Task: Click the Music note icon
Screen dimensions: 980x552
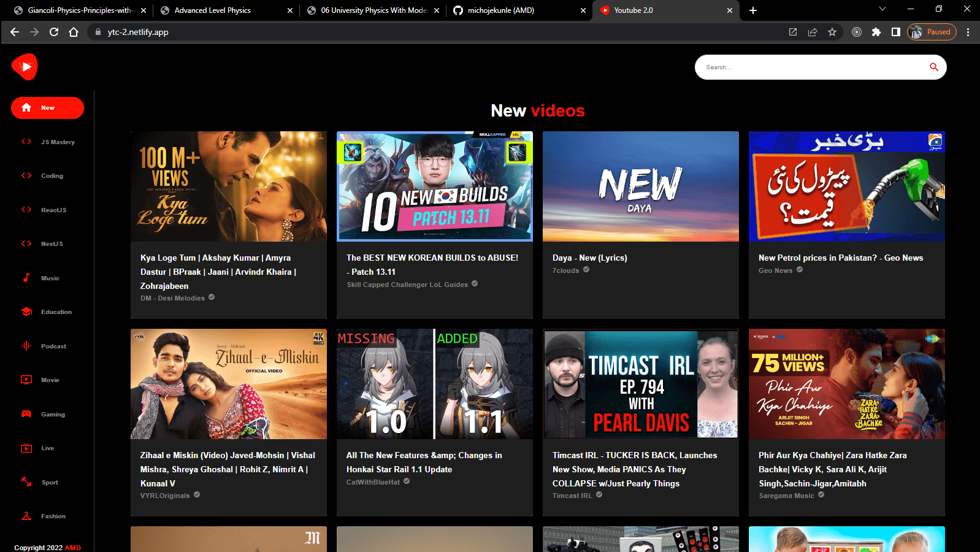Action: 26,278
